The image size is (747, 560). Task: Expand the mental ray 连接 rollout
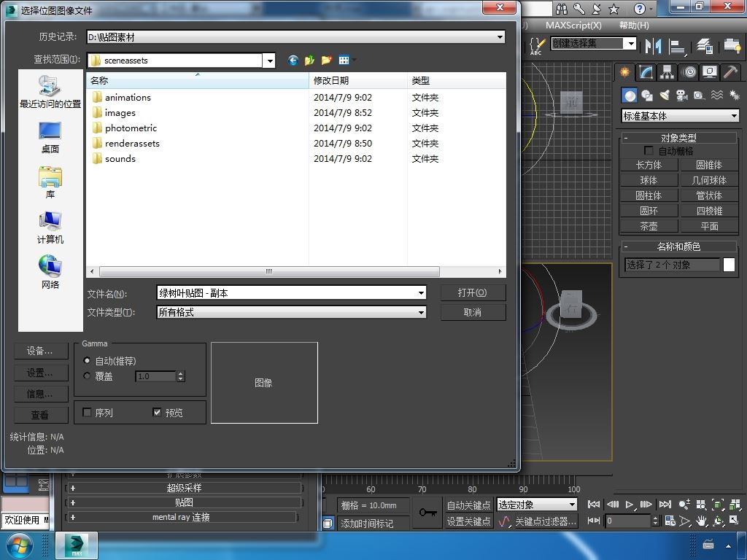tap(181, 517)
